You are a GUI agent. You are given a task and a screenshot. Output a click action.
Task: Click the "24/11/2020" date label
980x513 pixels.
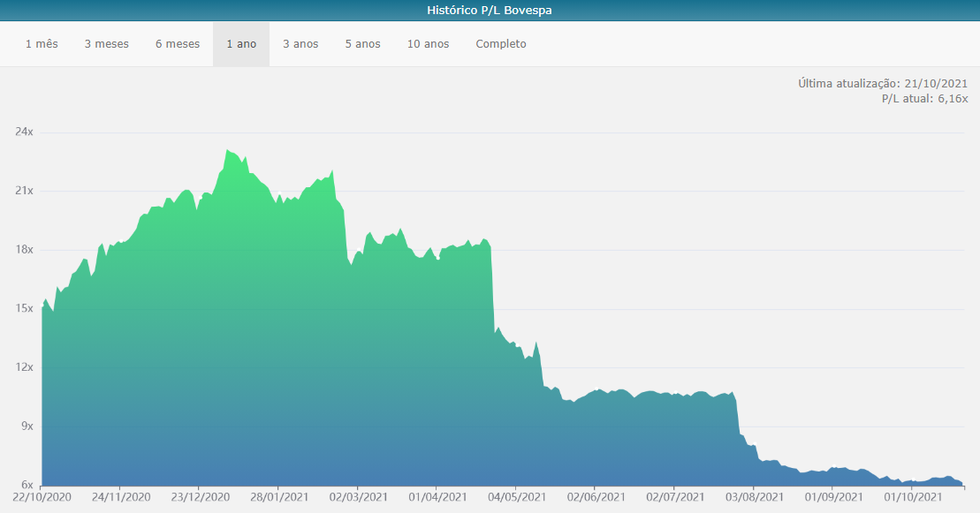pyautogui.click(x=121, y=497)
